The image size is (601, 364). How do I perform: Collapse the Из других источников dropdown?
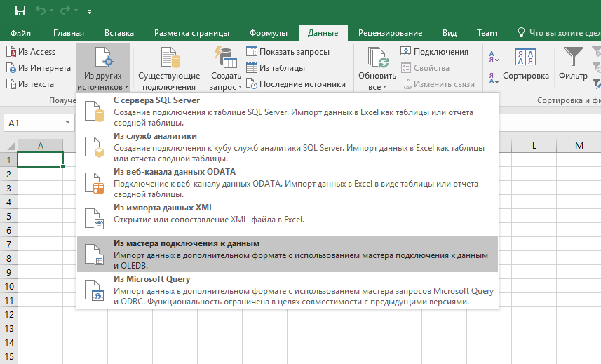coord(103,69)
